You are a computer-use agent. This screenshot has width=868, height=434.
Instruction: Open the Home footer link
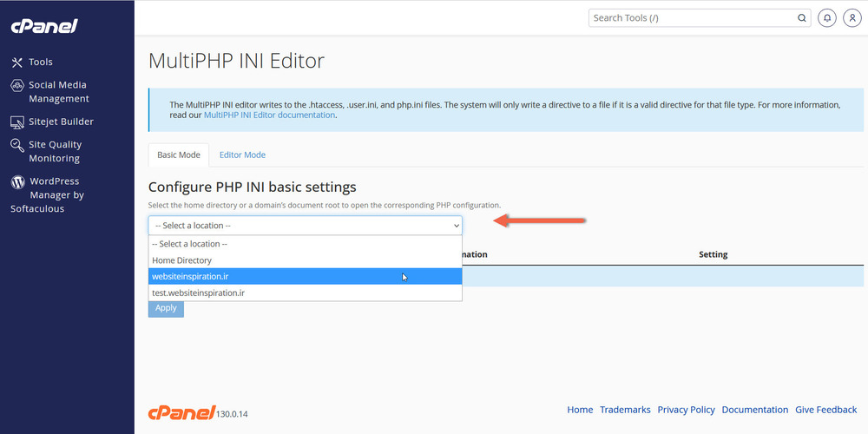click(580, 410)
